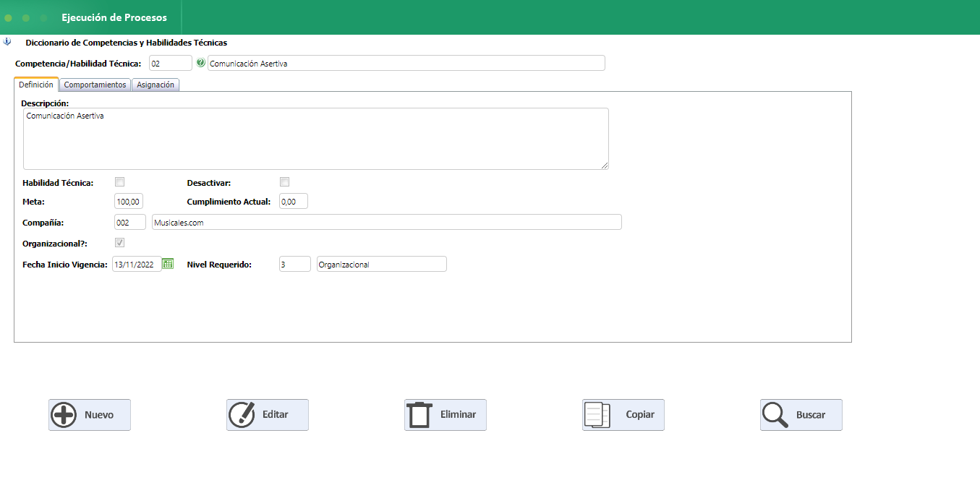
Task: Click the Compañía code field showing 002
Action: click(x=130, y=223)
